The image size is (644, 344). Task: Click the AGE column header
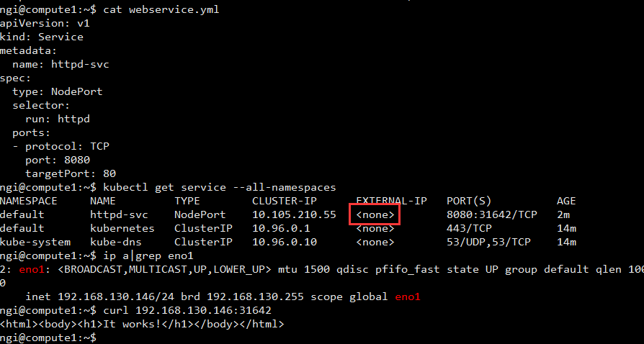click(566, 201)
